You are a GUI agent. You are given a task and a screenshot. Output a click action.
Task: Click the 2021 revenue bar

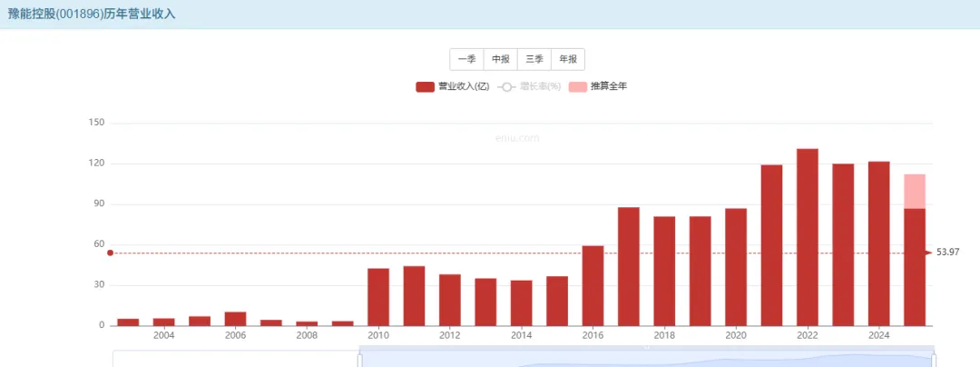pos(772,245)
